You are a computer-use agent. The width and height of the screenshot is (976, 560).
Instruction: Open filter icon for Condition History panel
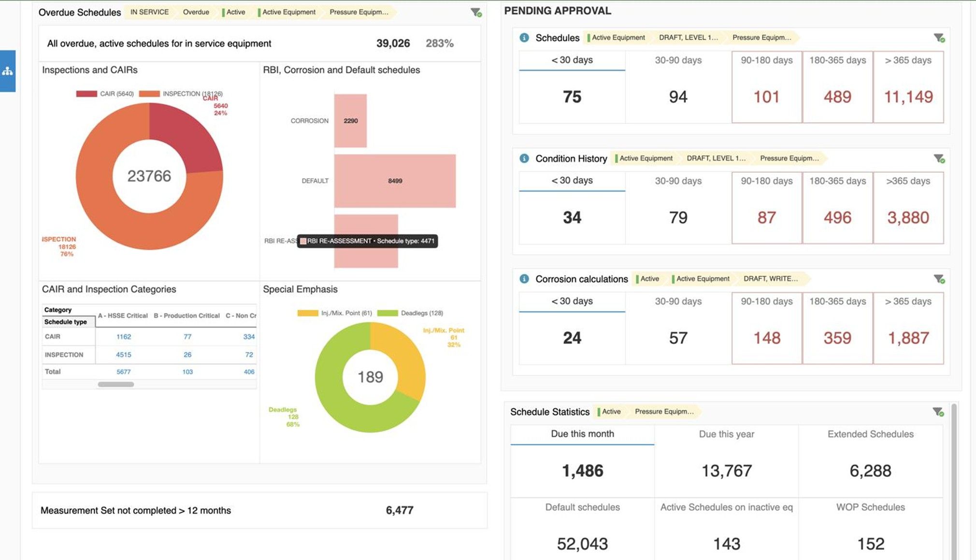(939, 158)
